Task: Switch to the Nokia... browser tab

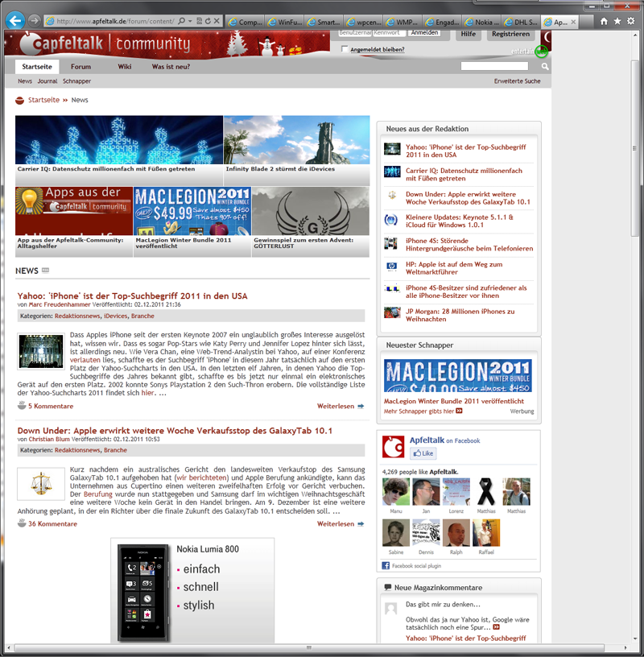Action: pyautogui.click(x=481, y=23)
